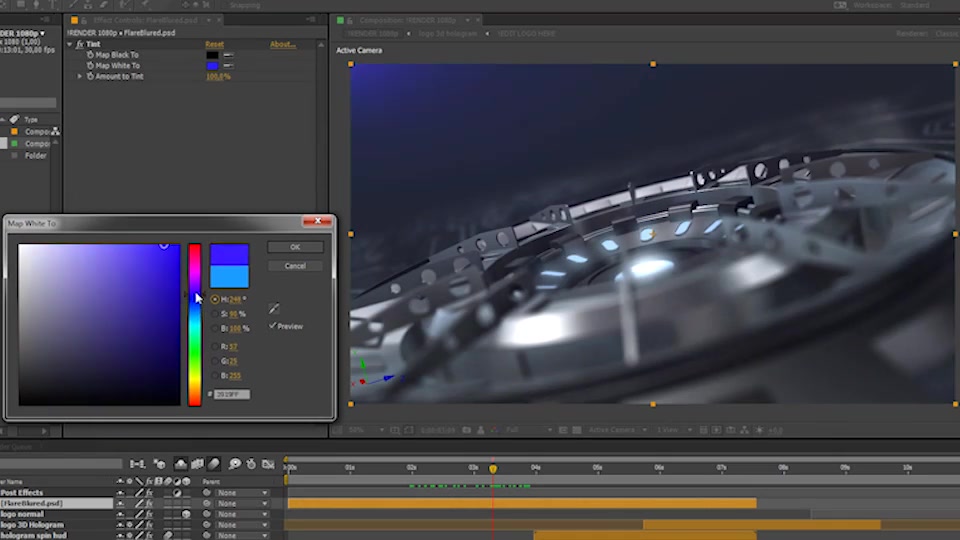Click the Reset link for Tint
Viewport: 960px width, 540px height.
[x=214, y=44]
